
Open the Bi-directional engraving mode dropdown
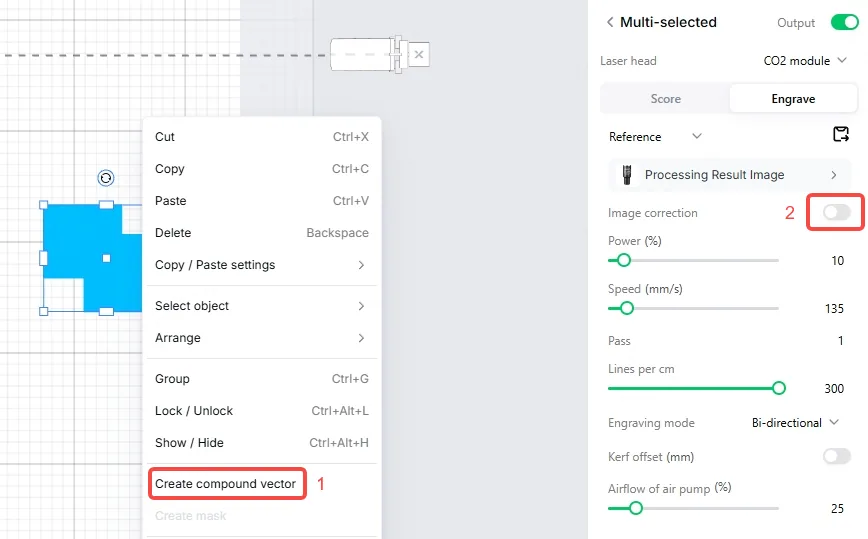795,423
